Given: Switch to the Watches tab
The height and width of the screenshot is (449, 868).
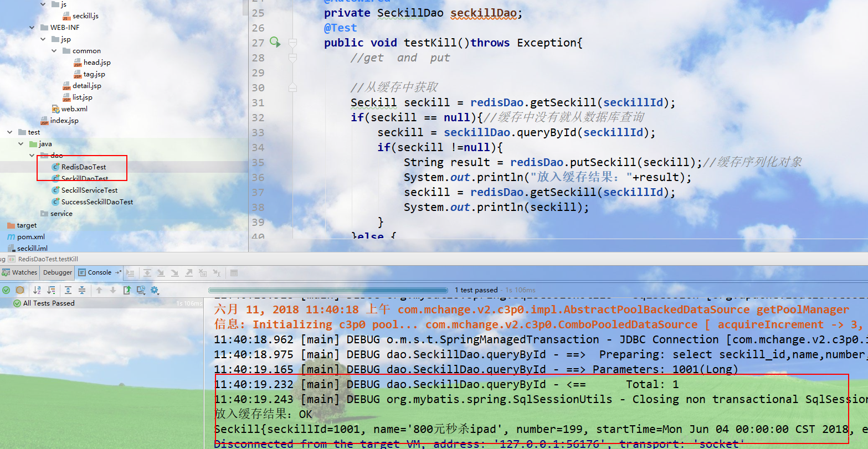Looking at the screenshot, I should [x=20, y=272].
